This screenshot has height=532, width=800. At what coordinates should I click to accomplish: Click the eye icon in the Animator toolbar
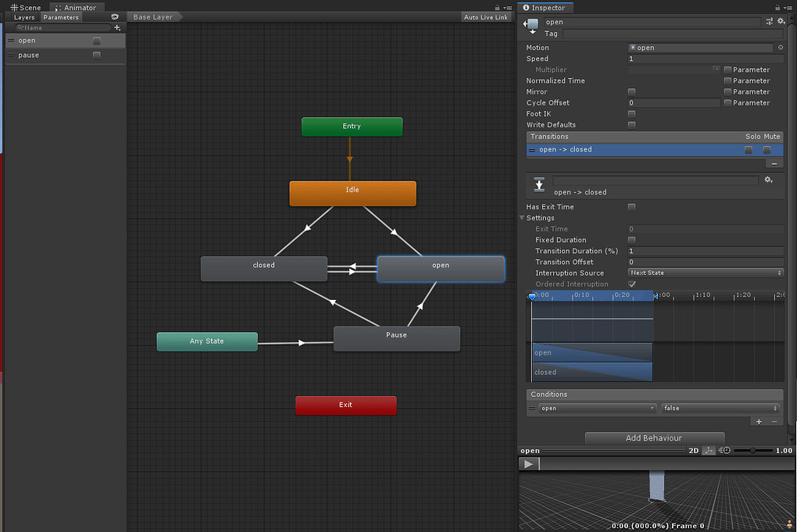[116, 16]
